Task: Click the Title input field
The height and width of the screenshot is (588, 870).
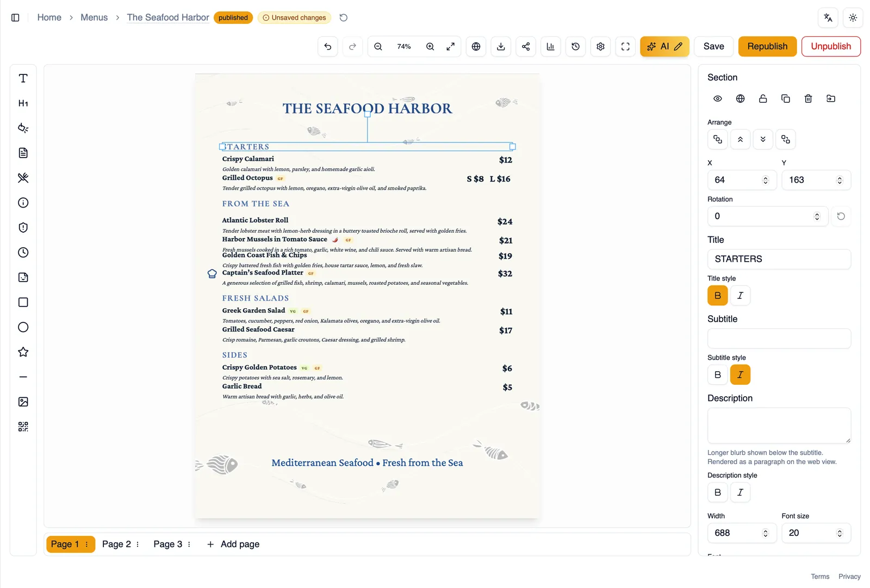Action: pos(779,259)
